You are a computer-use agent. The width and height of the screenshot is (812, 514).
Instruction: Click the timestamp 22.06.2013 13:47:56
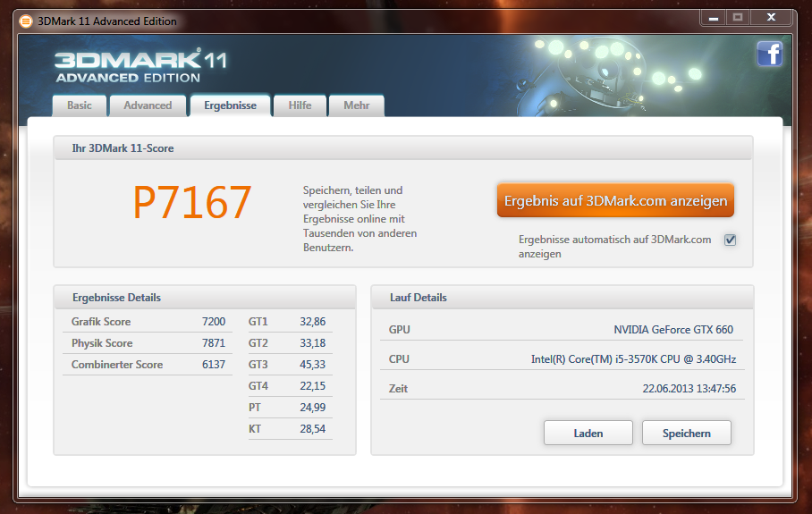pyautogui.click(x=689, y=389)
